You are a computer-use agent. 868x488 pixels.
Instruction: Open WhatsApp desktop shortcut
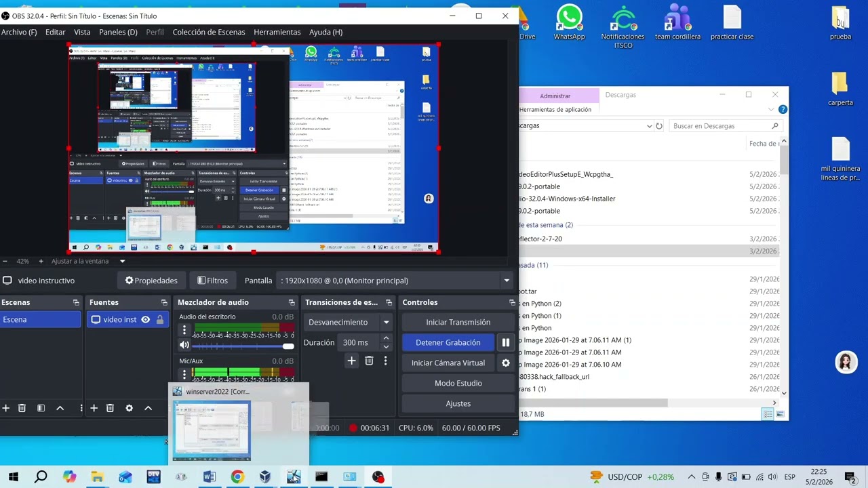[x=569, y=22]
